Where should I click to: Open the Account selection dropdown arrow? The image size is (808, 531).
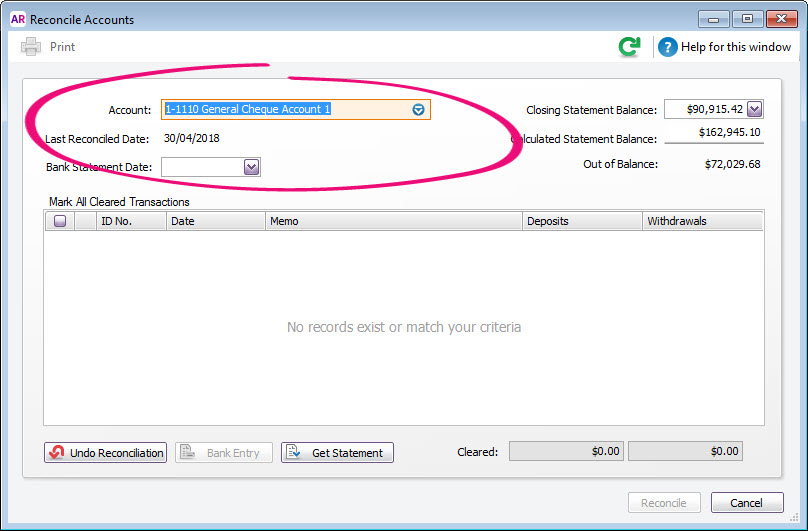tap(419, 110)
